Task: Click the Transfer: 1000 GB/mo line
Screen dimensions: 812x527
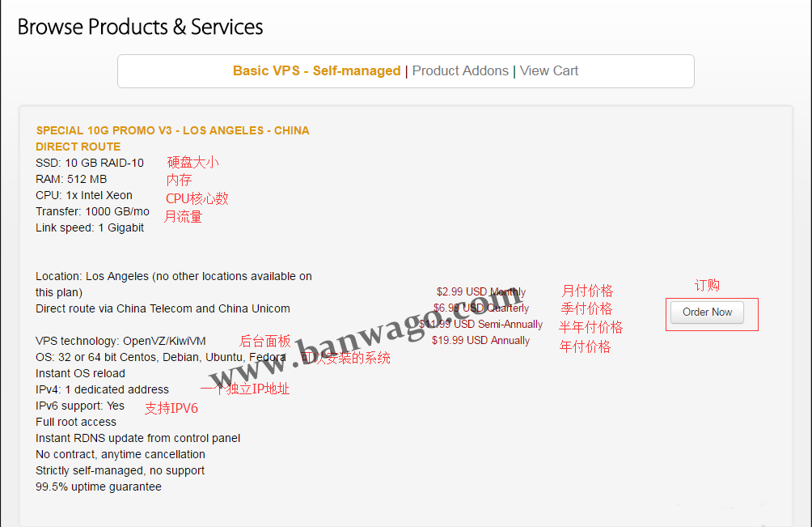Action: 92,211
